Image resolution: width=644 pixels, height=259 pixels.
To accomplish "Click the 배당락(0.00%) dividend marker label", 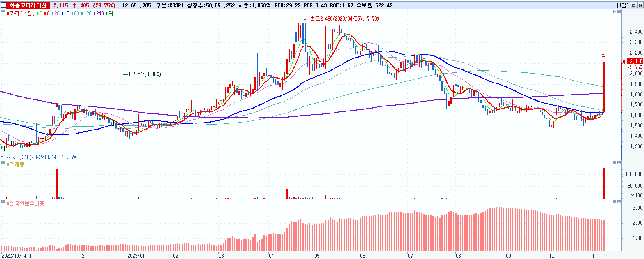I will 145,74.
